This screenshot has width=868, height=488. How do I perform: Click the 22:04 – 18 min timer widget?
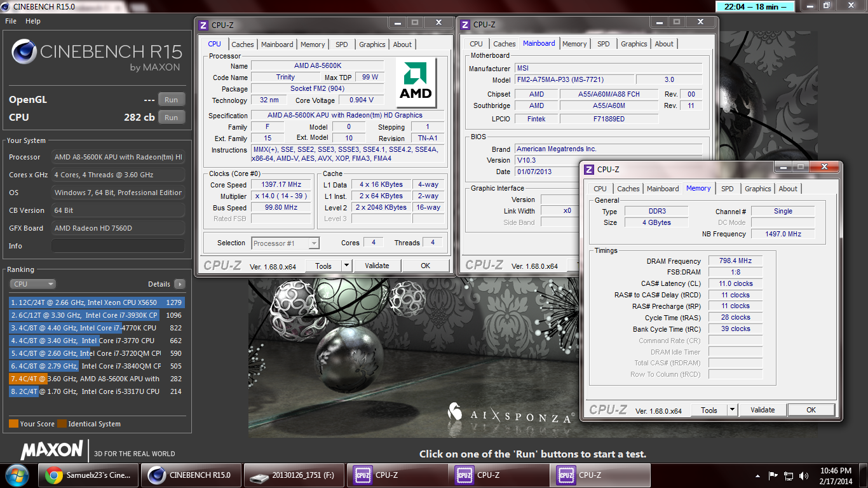coord(756,6)
